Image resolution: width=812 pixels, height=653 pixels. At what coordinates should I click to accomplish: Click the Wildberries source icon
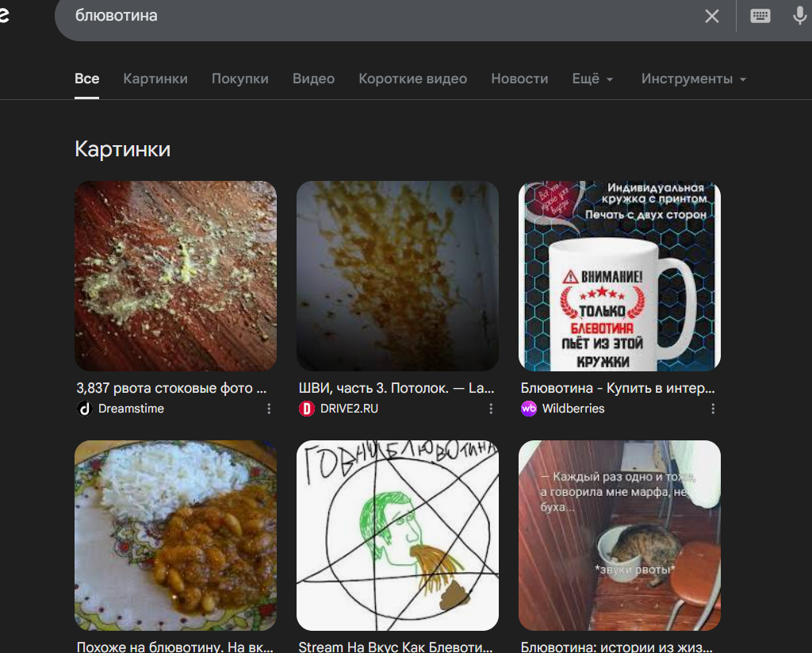(x=529, y=409)
